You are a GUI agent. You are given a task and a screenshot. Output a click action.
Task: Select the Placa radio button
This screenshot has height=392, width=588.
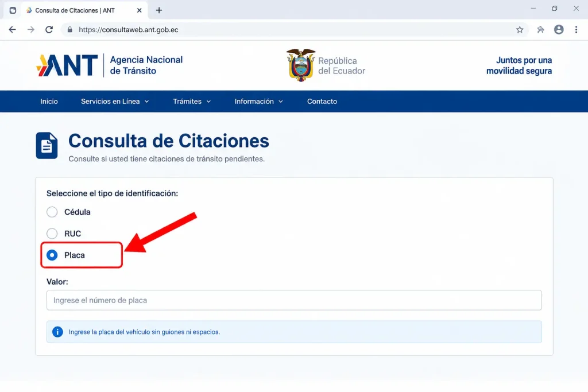[x=52, y=255]
